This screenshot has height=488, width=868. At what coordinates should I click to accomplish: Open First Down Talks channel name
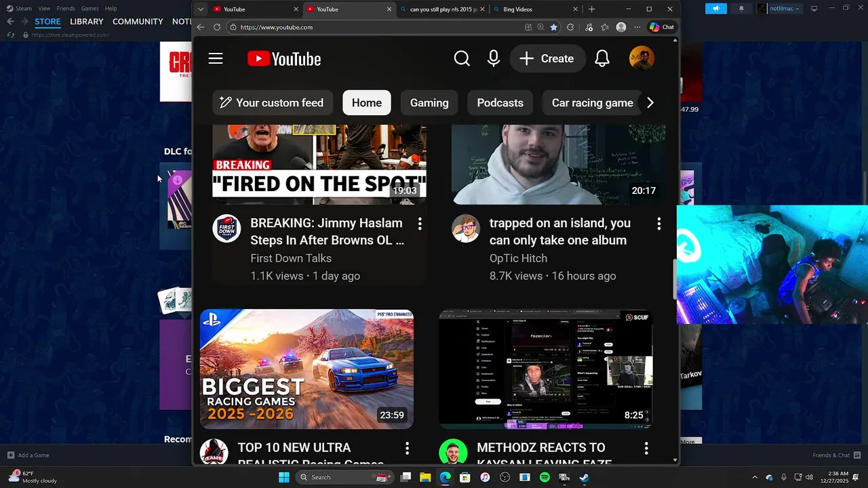(291, 258)
